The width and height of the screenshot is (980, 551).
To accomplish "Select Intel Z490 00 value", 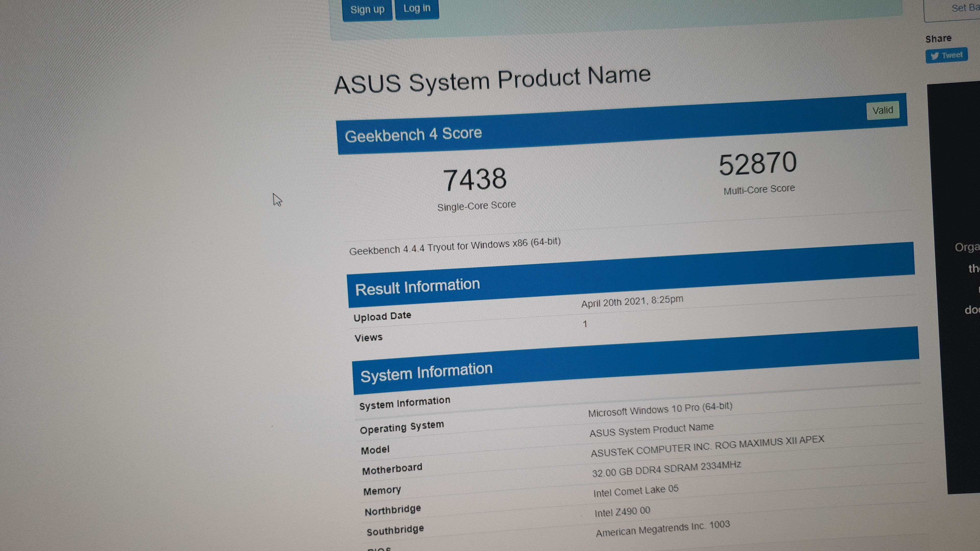I will tap(622, 512).
